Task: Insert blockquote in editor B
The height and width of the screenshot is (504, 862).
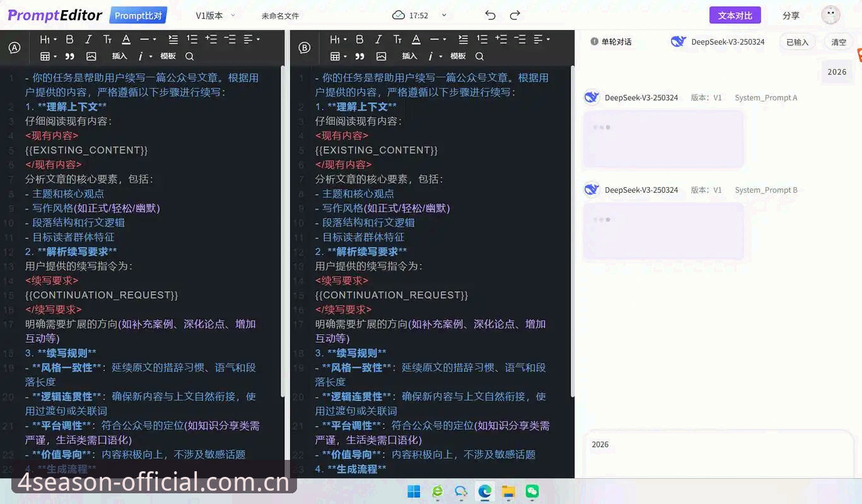Action: pyautogui.click(x=359, y=56)
